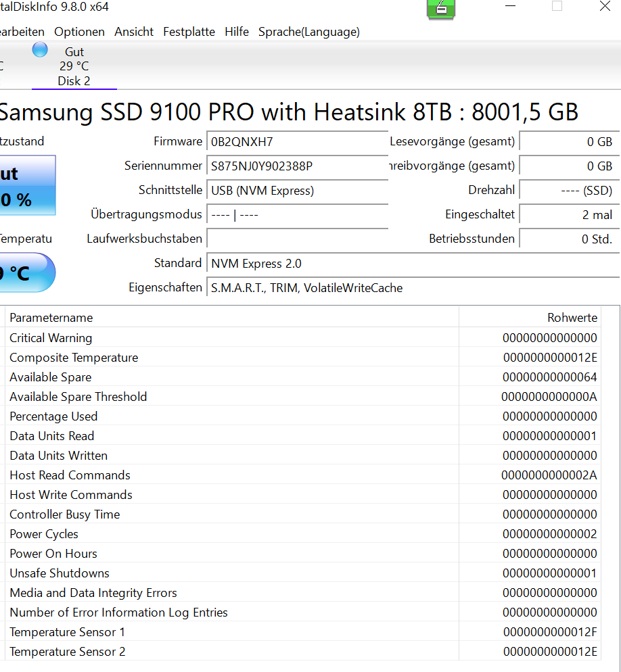Click the blue health status button
The width and height of the screenshot is (621, 672).
point(27,185)
